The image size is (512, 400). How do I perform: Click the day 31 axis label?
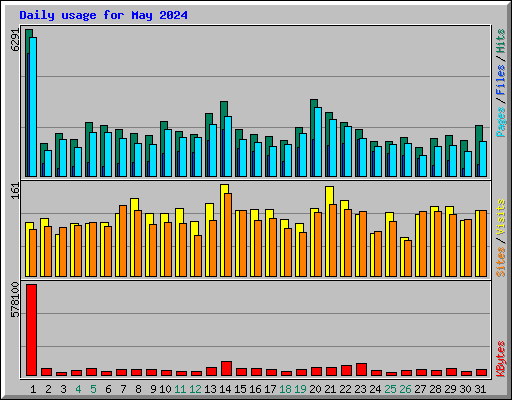tap(480, 389)
